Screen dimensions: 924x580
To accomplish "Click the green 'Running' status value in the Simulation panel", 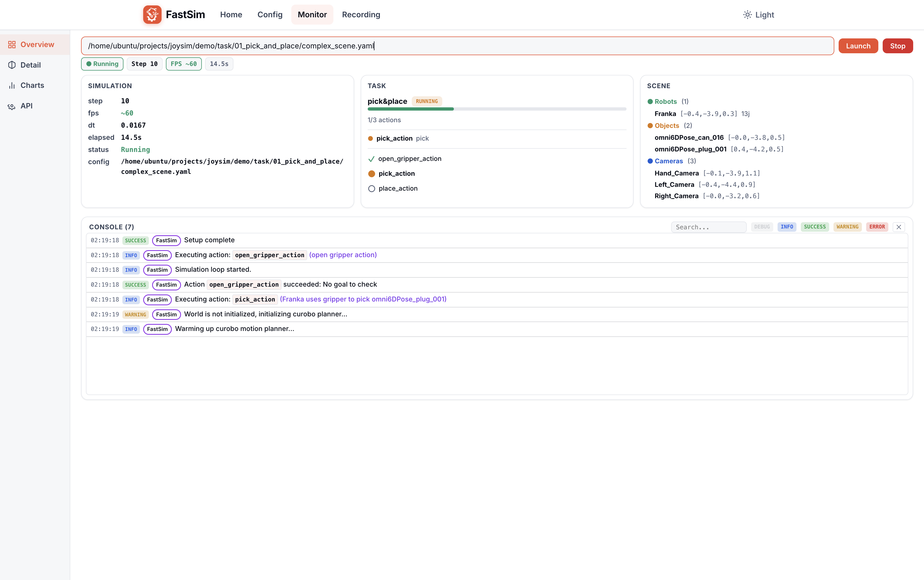I will tap(135, 149).
